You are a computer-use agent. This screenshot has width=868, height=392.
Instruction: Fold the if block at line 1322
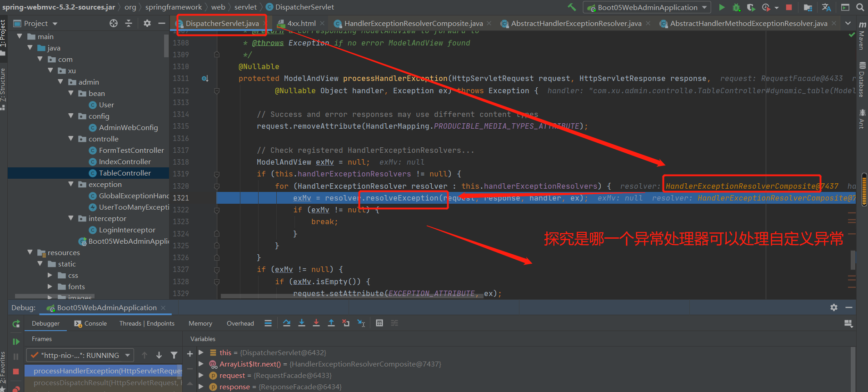pos(217,210)
